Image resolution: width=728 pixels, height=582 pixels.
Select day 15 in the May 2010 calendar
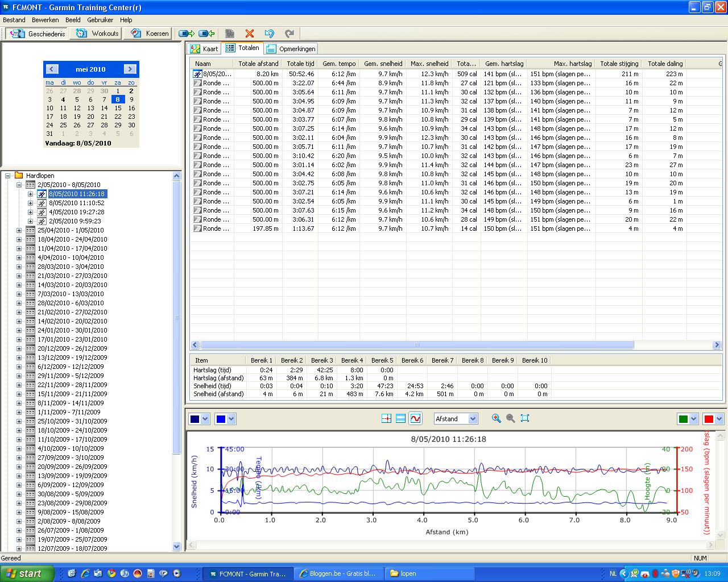[x=118, y=108]
